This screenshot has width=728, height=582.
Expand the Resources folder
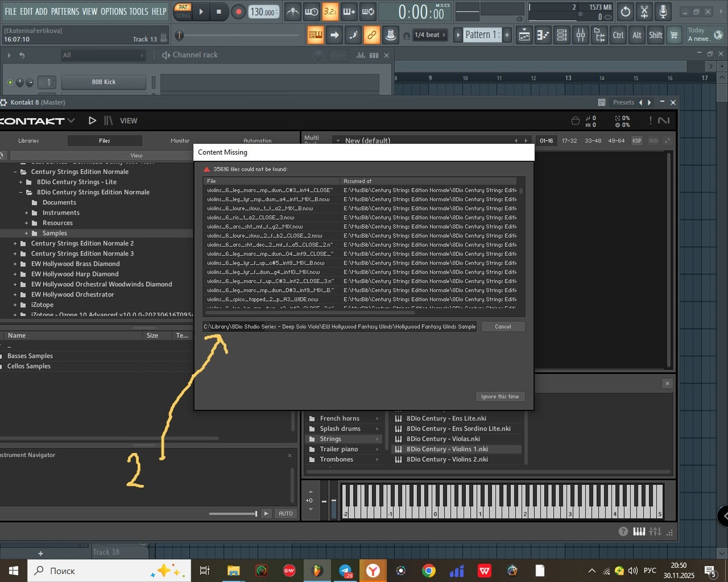pos(26,223)
